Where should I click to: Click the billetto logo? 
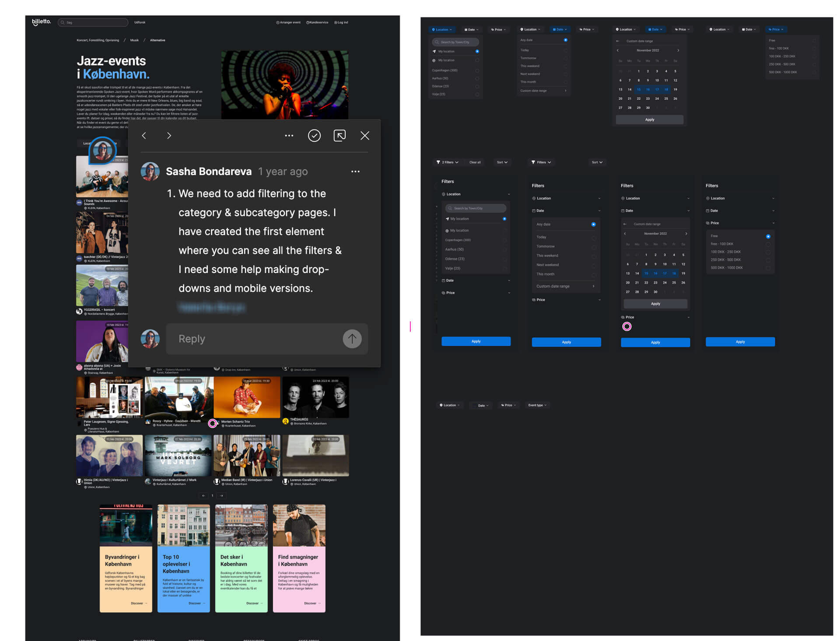click(x=41, y=22)
